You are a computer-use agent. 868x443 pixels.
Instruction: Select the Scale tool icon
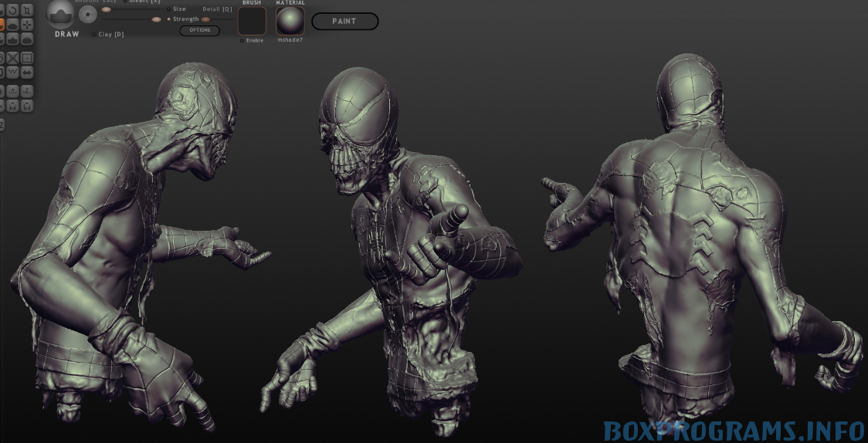tap(26, 10)
